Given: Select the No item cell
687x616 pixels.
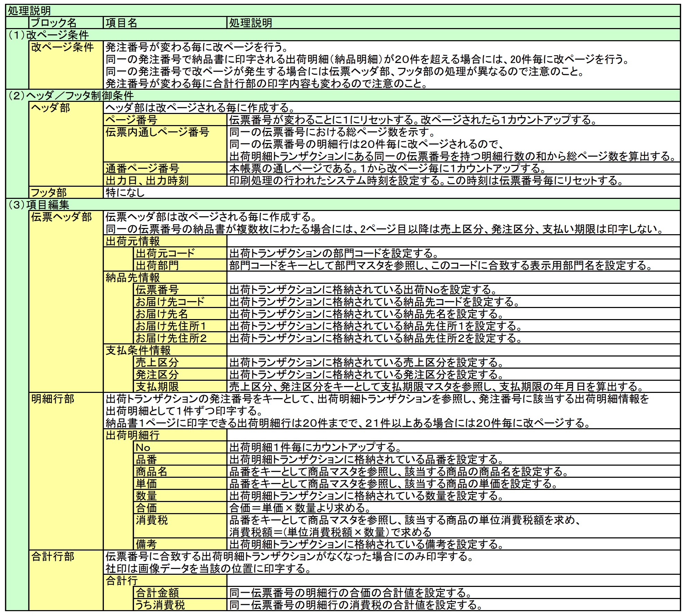Looking at the screenshot, I should (x=180, y=447).
